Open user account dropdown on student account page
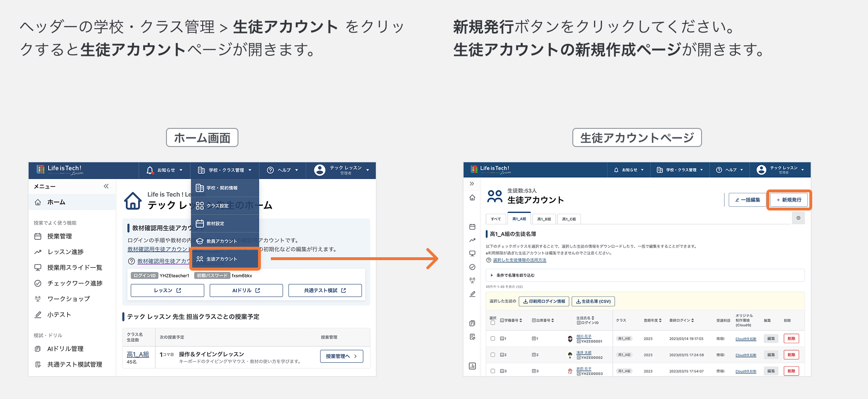The image size is (868, 399). 780,170
